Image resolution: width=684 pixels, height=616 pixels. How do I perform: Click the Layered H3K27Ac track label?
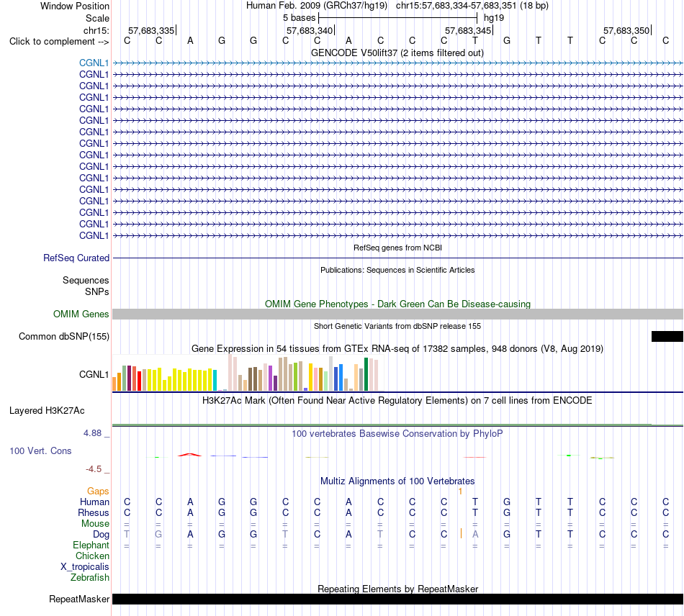coord(47,410)
